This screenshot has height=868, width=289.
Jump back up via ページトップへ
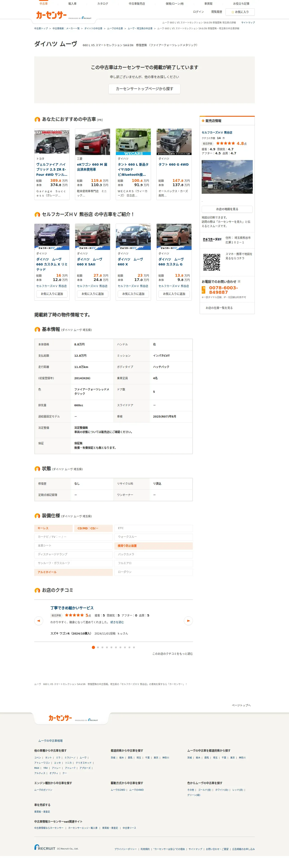coord(241,705)
